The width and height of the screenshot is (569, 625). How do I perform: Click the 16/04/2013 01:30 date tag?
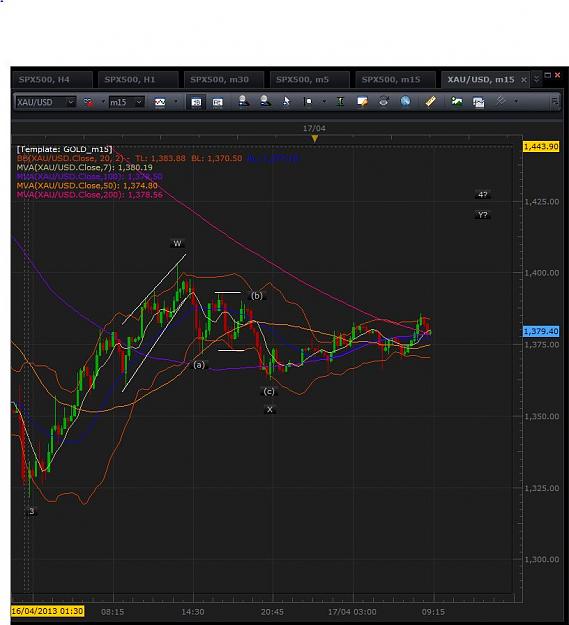point(47,611)
